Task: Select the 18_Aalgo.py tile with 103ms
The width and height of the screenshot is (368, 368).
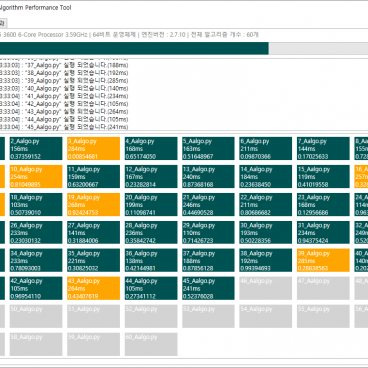Action: click(36, 205)
